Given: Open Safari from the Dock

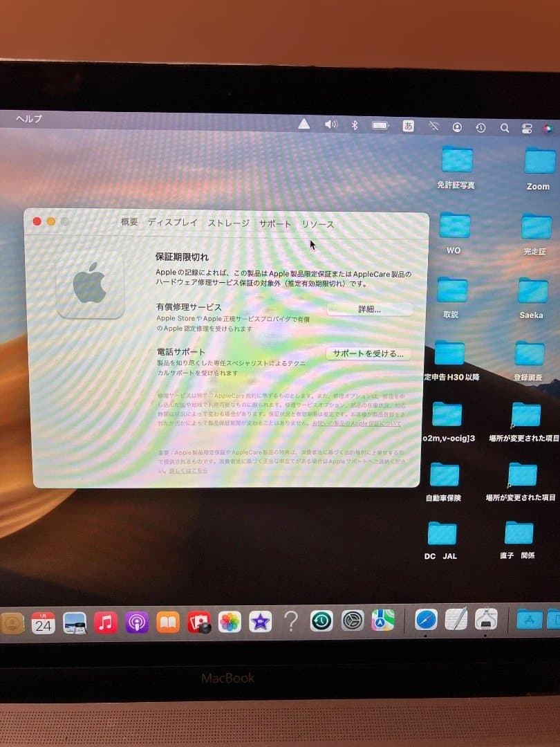Looking at the screenshot, I should coord(425,621).
